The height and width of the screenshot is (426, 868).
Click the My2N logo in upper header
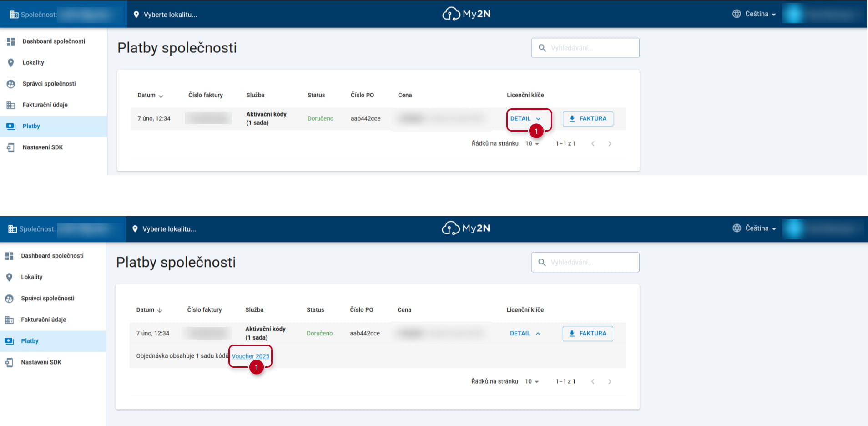(466, 14)
